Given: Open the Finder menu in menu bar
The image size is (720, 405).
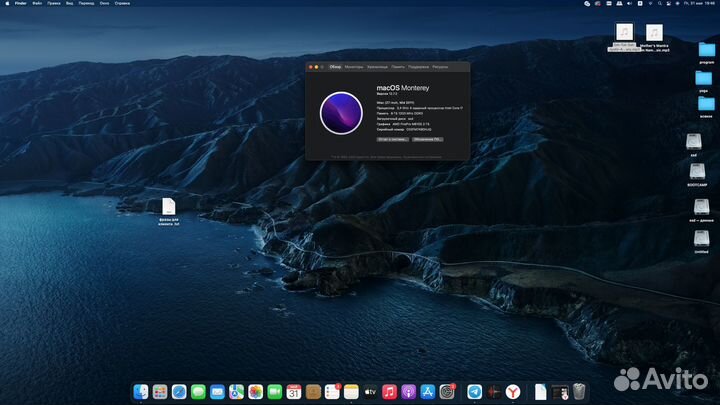Looking at the screenshot, I should tap(21, 3).
